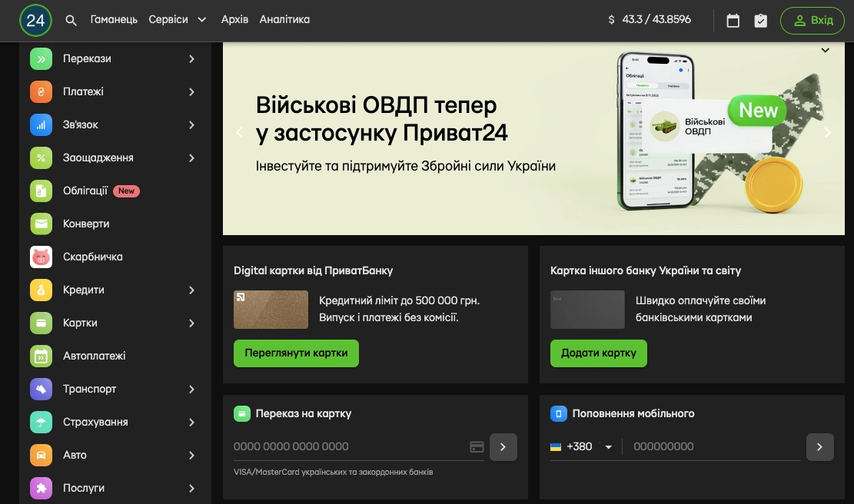Click the Додати картку button

[598, 353]
